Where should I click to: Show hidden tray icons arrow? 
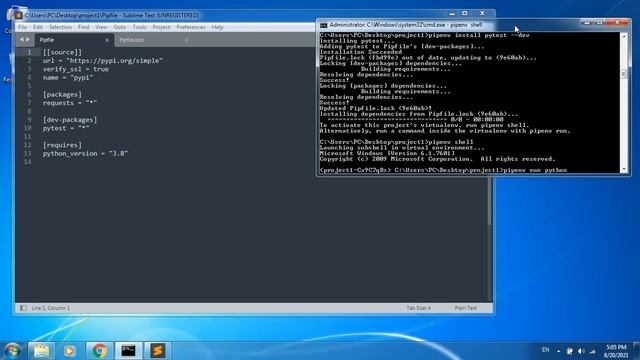[558, 351]
